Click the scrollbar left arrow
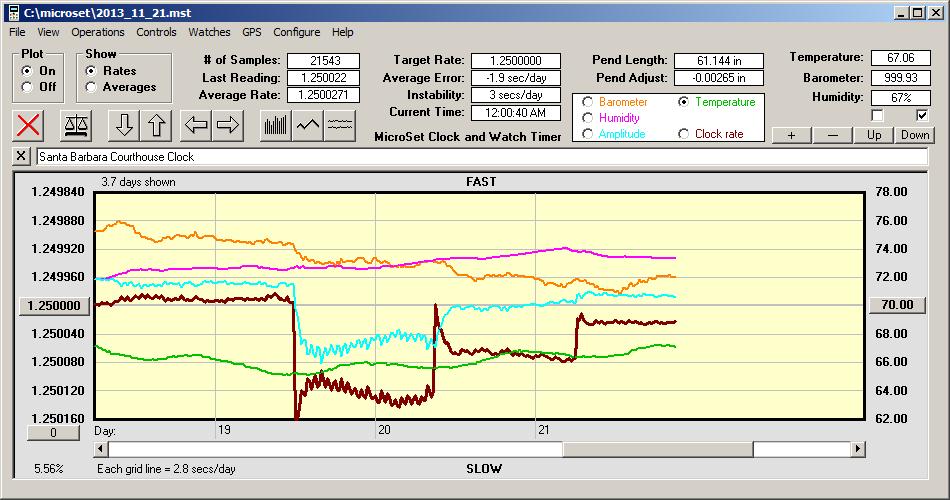Viewport: 950px width, 500px height. tap(101, 449)
